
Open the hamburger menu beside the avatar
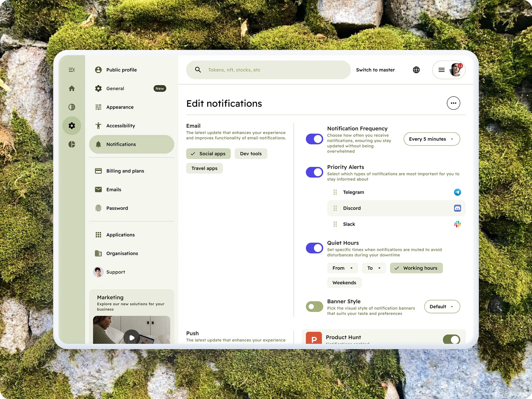click(442, 70)
